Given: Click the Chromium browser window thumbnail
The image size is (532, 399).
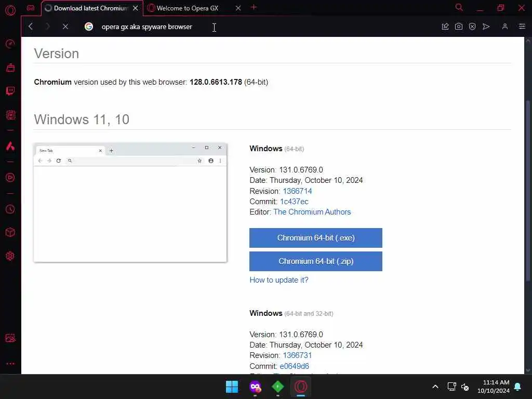Looking at the screenshot, I should (130, 203).
